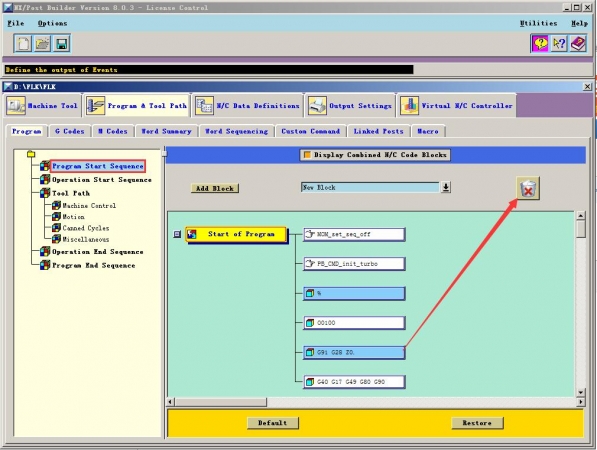
Task: Select the Machine Tool tab
Action: 43,106
